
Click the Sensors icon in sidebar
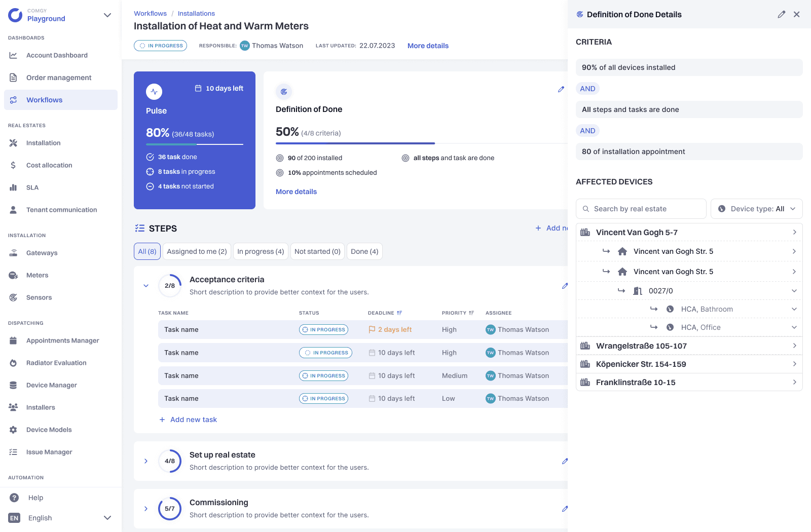pyautogui.click(x=13, y=297)
